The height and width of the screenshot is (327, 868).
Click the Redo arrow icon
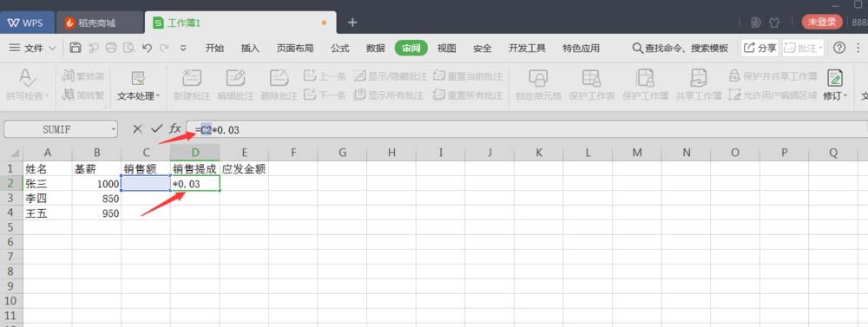[164, 48]
